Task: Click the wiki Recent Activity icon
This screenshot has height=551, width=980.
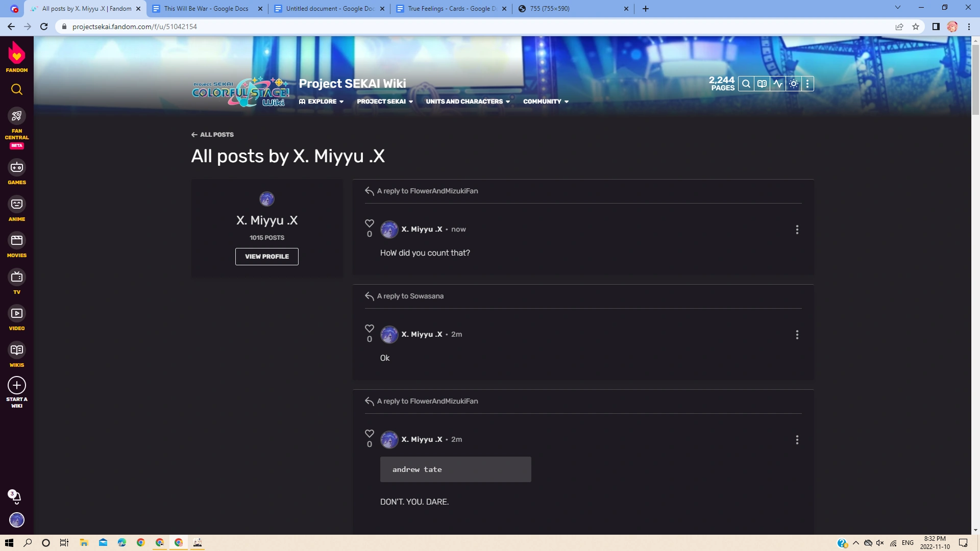Action: [x=777, y=84]
